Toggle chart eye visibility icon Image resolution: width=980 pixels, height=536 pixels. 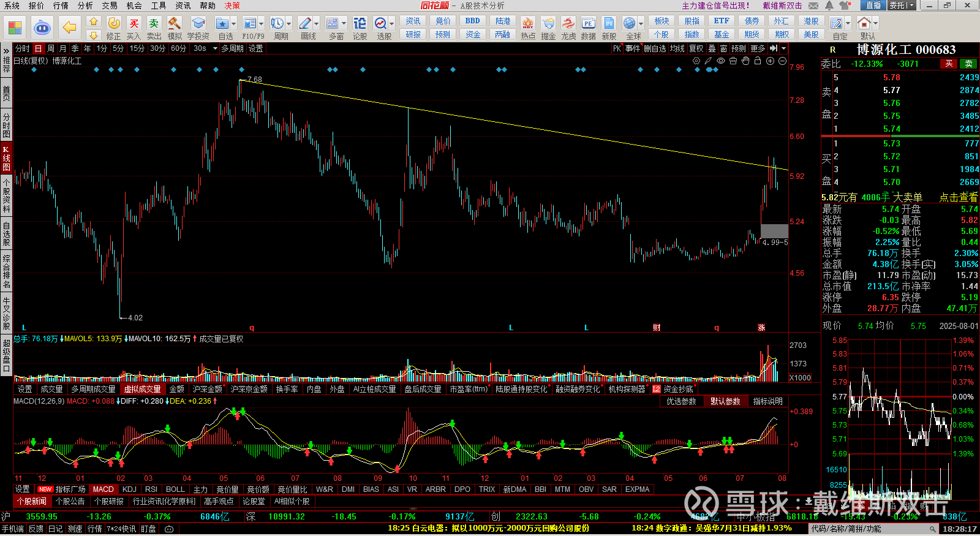point(721,61)
